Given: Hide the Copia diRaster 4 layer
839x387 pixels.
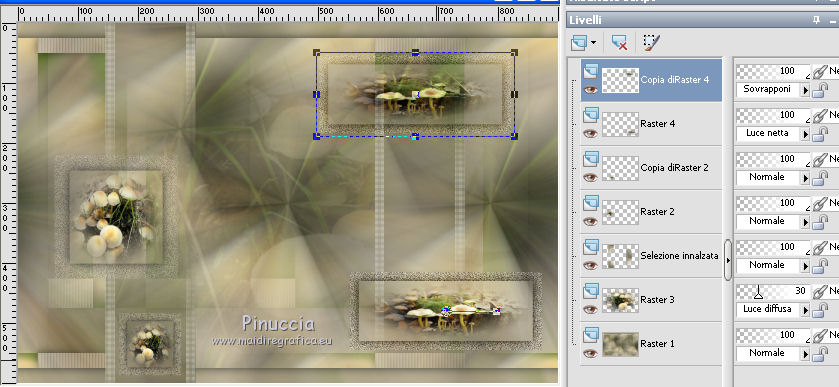Looking at the screenshot, I should point(591,90).
